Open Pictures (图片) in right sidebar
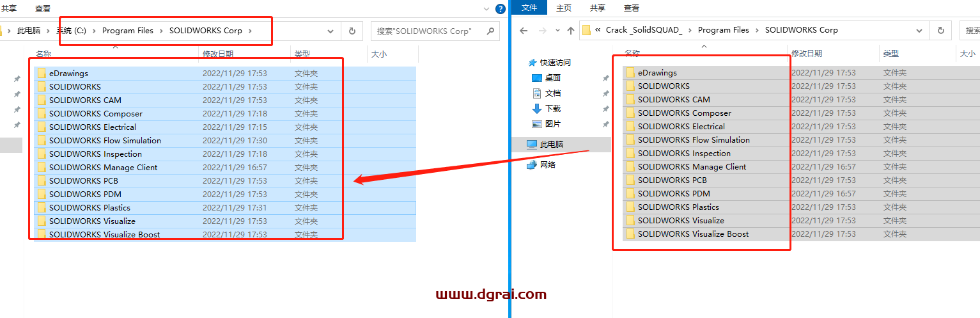This screenshot has width=980, height=318. (553, 123)
